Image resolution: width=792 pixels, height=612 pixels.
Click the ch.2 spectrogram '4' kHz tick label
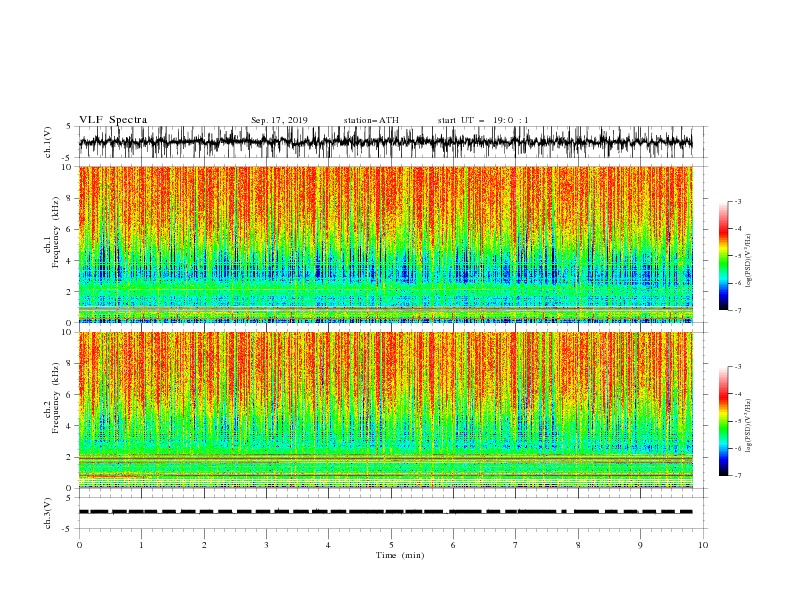70,426
